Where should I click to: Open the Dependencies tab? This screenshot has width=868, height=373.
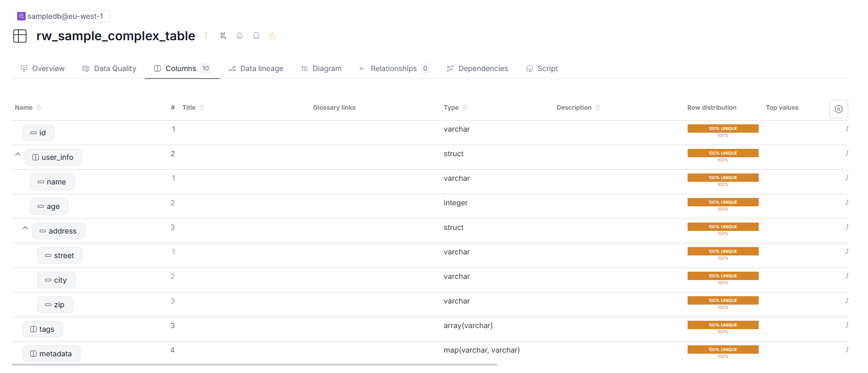tap(477, 68)
